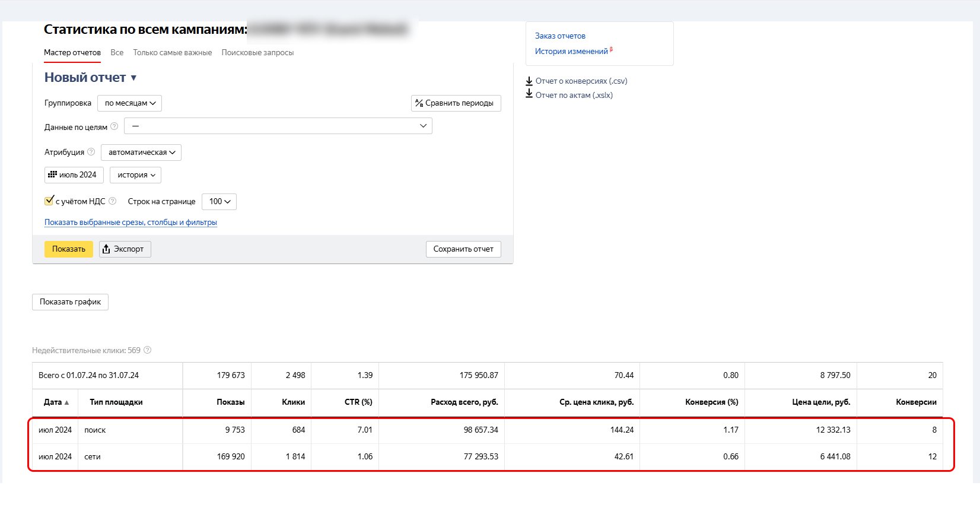Uncheck the с учётом НДС checkbox
Image resolution: width=980 pixels, height=527 pixels.
[49, 201]
